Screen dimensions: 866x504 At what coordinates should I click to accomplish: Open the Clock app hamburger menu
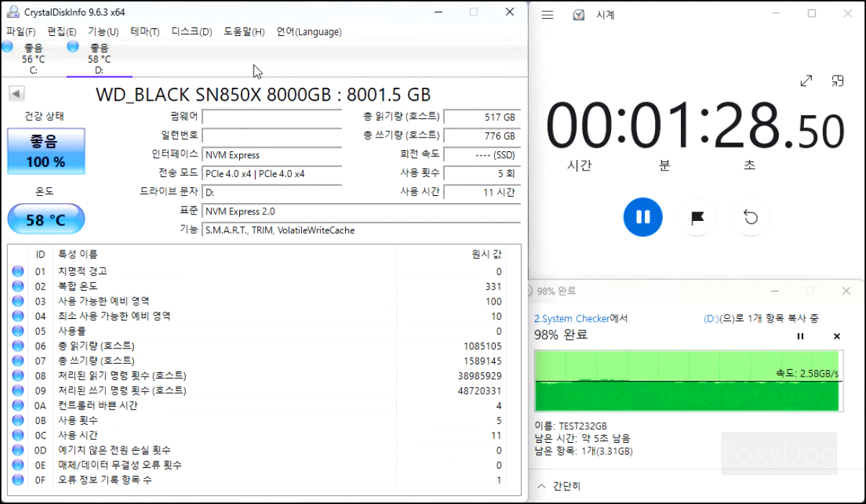click(x=548, y=14)
